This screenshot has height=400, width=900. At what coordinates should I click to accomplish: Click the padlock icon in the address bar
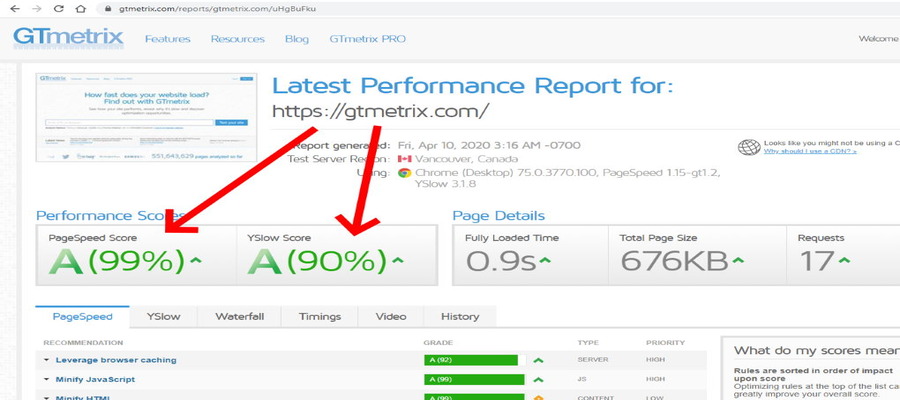(x=107, y=9)
